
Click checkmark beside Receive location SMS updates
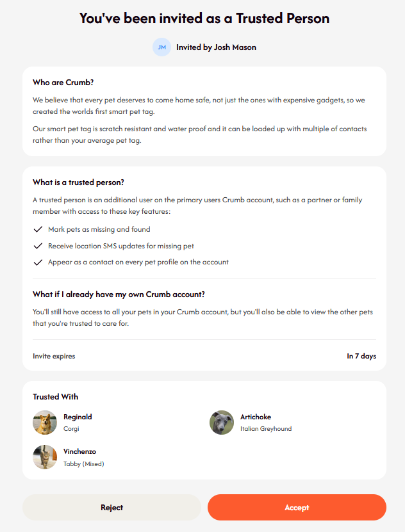(x=38, y=246)
